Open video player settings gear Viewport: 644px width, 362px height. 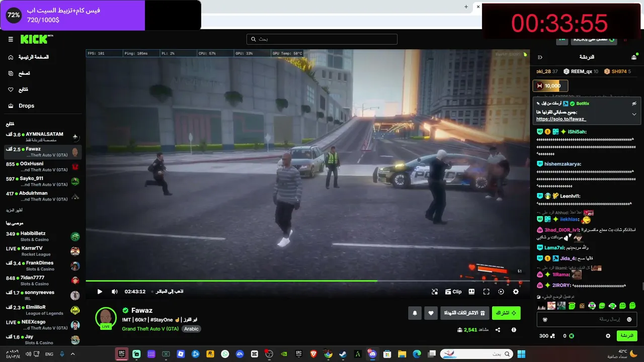[516, 292]
